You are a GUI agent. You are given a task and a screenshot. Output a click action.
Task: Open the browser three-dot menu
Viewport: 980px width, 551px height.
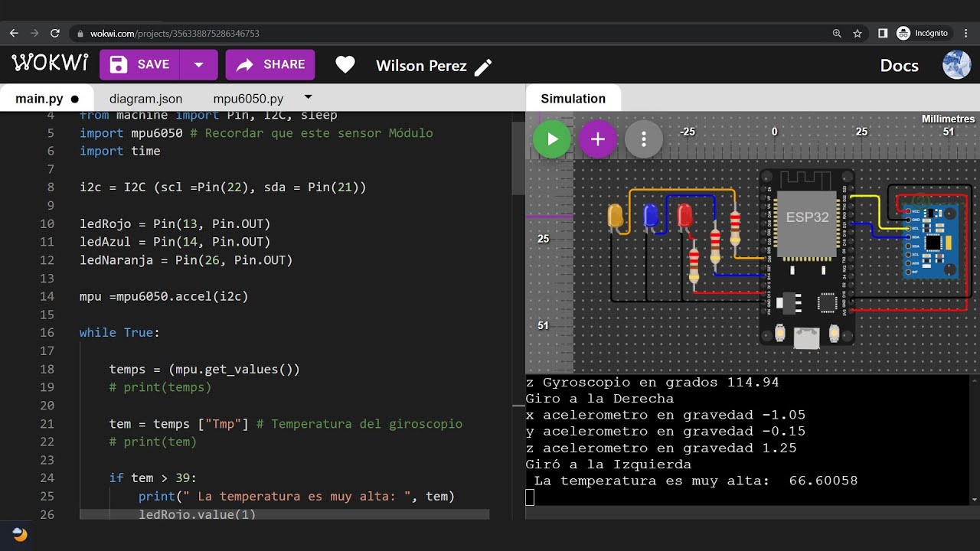tap(966, 34)
